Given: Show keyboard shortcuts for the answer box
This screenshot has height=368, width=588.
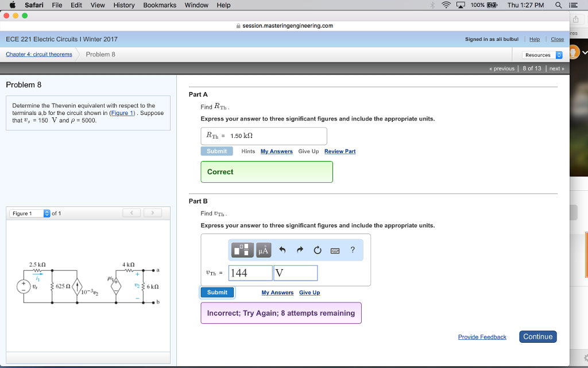Looking at the screenshot, I should (x=335, y=250).
